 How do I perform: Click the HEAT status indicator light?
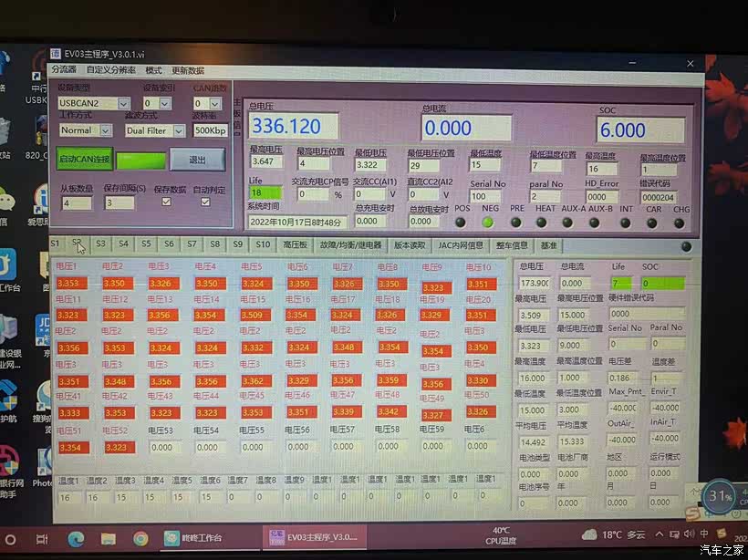[544, 222]
